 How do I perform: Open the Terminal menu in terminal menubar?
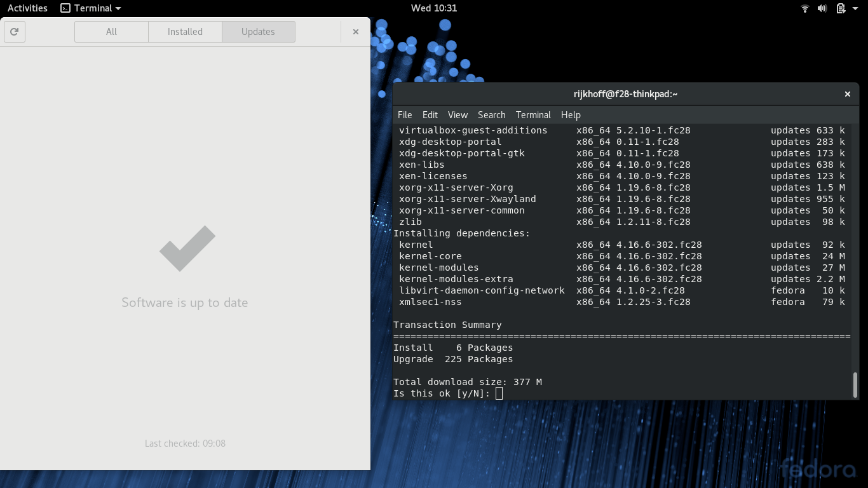533,115
